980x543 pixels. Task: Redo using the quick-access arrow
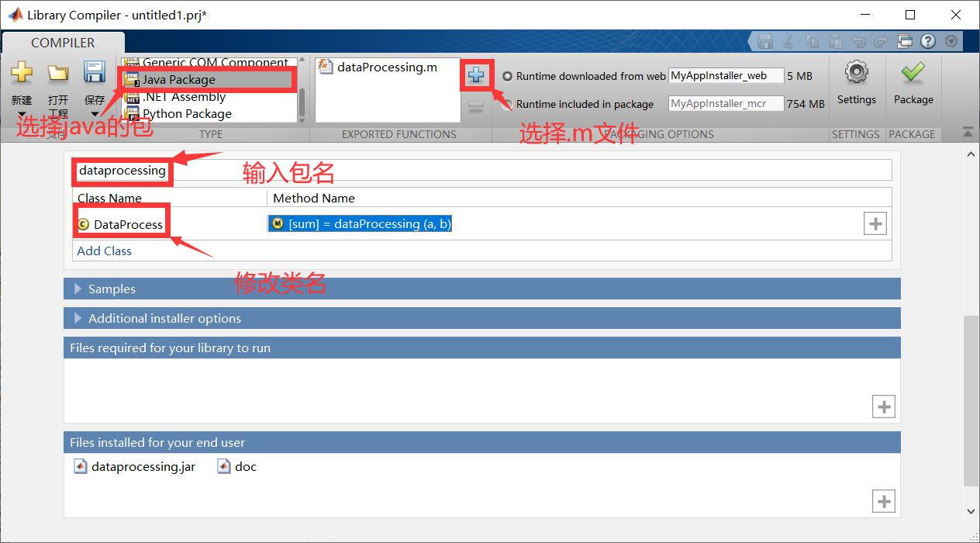(x=882, y=42)
